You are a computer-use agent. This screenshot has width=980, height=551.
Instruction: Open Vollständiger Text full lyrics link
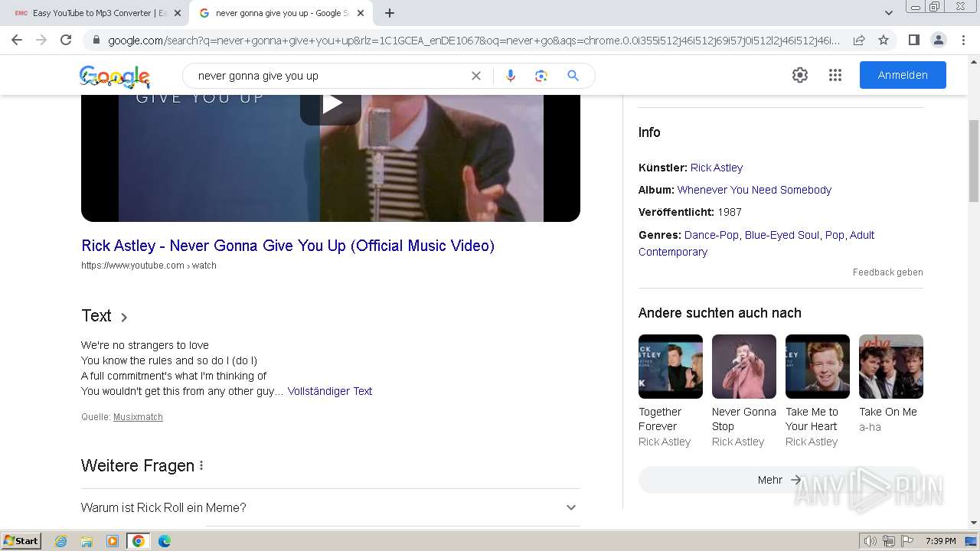point(330,391)
